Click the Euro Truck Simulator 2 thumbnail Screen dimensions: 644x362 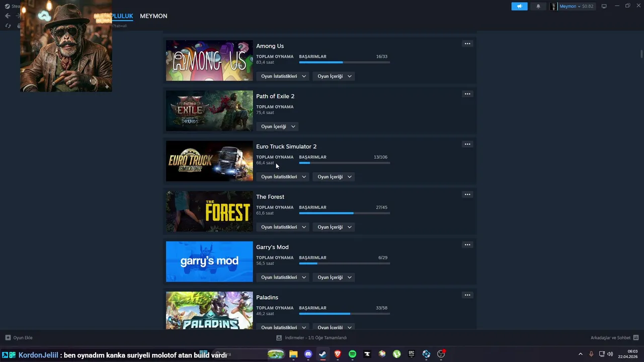point(209,161)
